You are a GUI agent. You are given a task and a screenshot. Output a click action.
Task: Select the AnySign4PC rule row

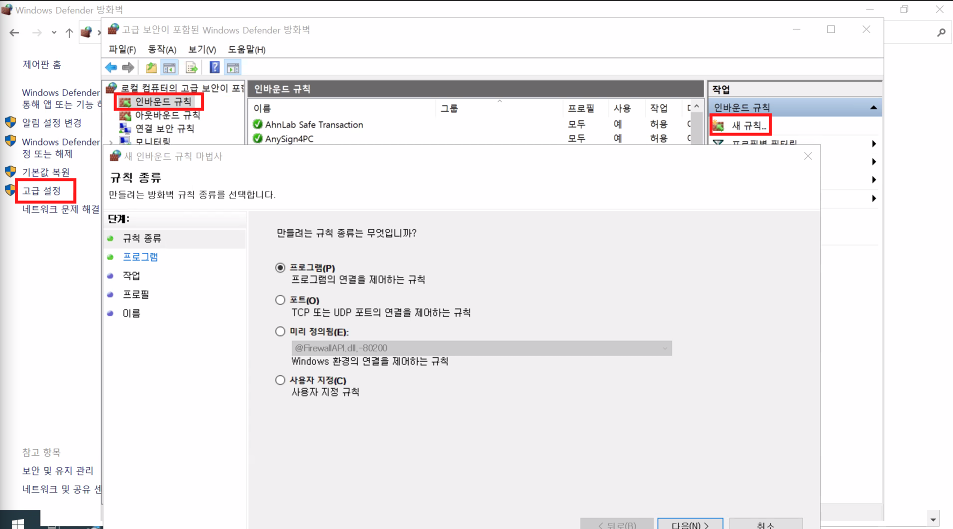coord(472,139)
